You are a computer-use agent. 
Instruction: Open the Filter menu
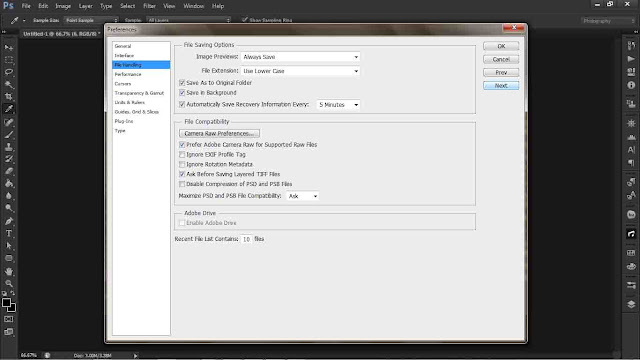click(149, 6)
